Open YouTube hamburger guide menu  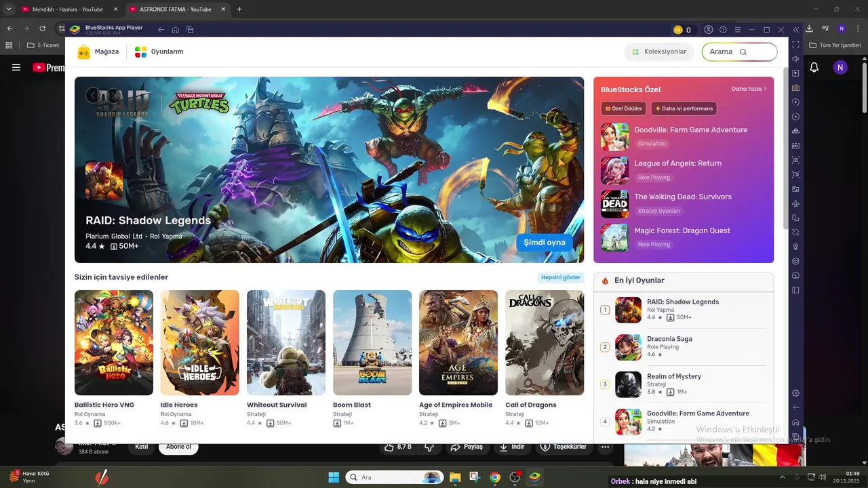point(16,67)
